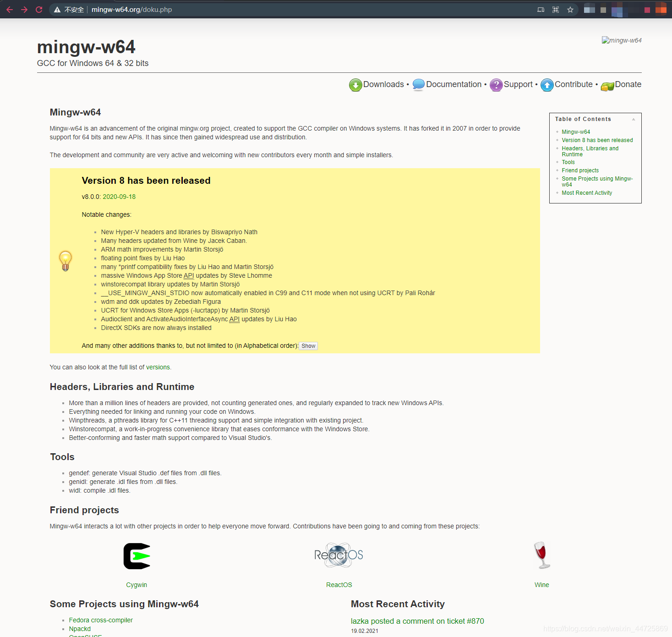Image resolution: width=672 pixels, height=637 pixels.
Task: Click the Most Recent Activity heading
Action: (398, 604)
